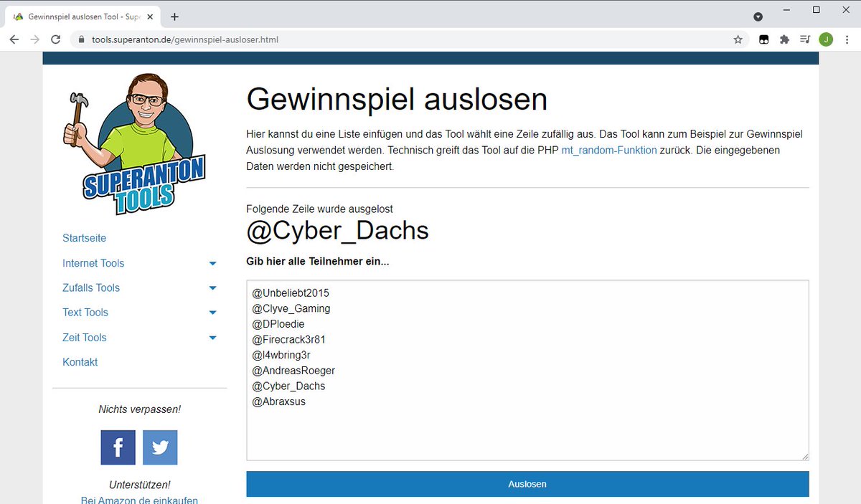Open the Chrome extensions puzzle icon
861x504 pixels.
tap(784, 39)
